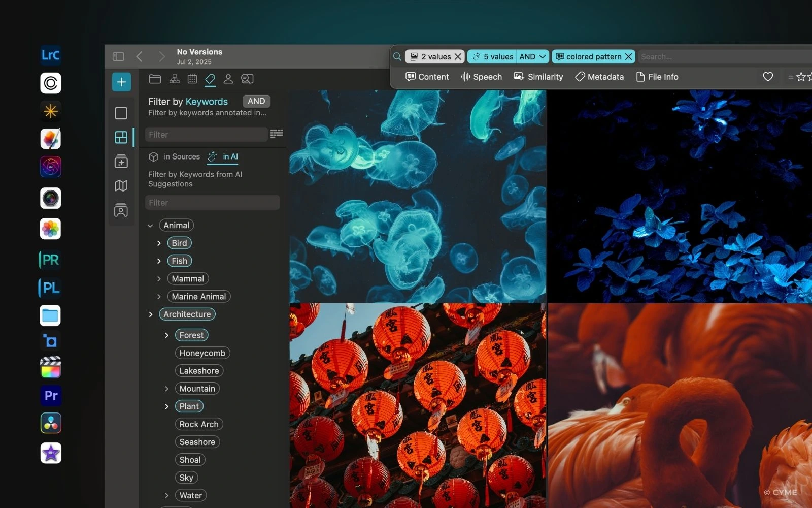Select the Seashore keyword

coord(197,442)
